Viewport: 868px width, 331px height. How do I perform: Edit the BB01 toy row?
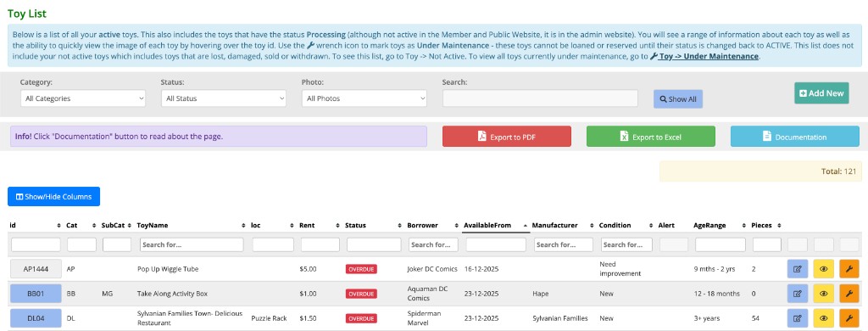pyautogui.click(x=797, y=294)
